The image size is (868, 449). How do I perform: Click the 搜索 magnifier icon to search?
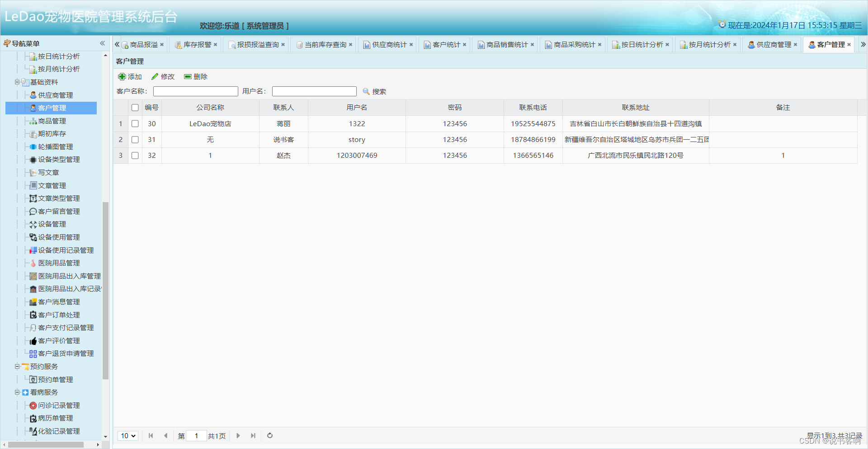click(366, 91)
